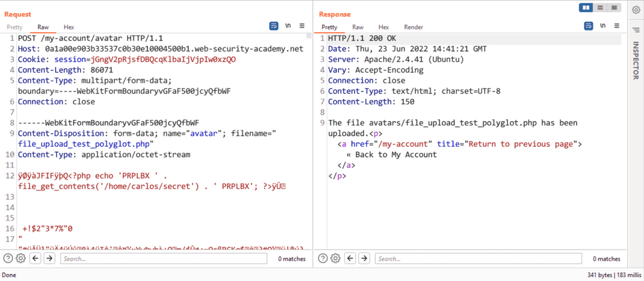Switch Response view to Render tab
This screenshot has width=644, height=281.
[x=414, y=27]
